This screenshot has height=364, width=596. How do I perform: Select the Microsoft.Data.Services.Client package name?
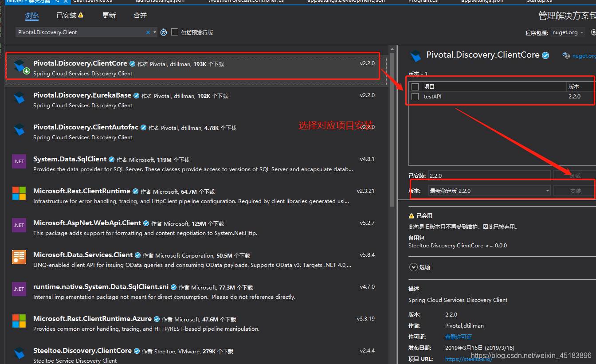pos(83,255)
